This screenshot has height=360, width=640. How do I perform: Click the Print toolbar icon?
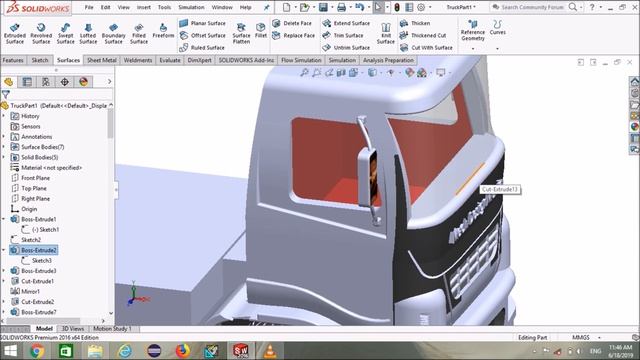click(342, 7)
